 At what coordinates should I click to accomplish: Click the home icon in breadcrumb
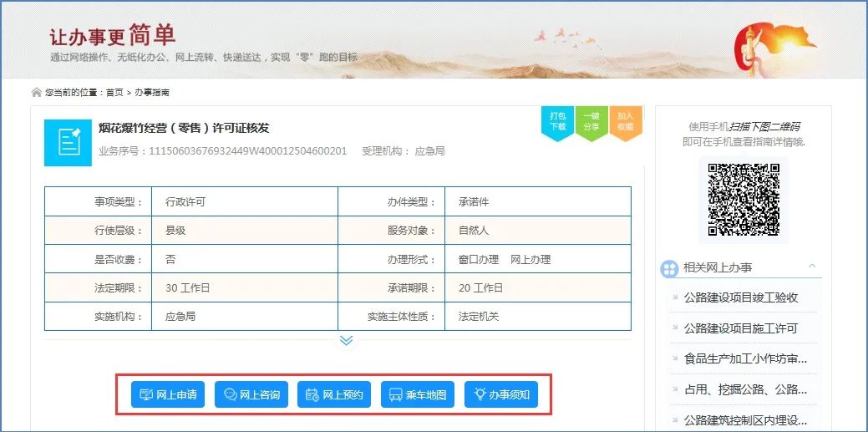36,92
